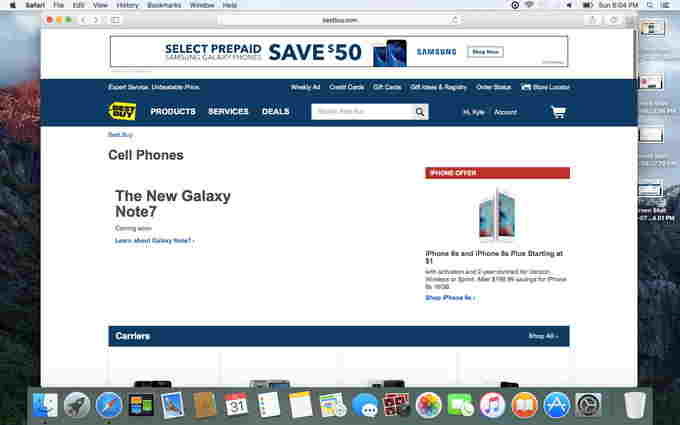680x425 pixels.
Task: Expand the SERVICES navigation menu
Action: coord(228,111)
